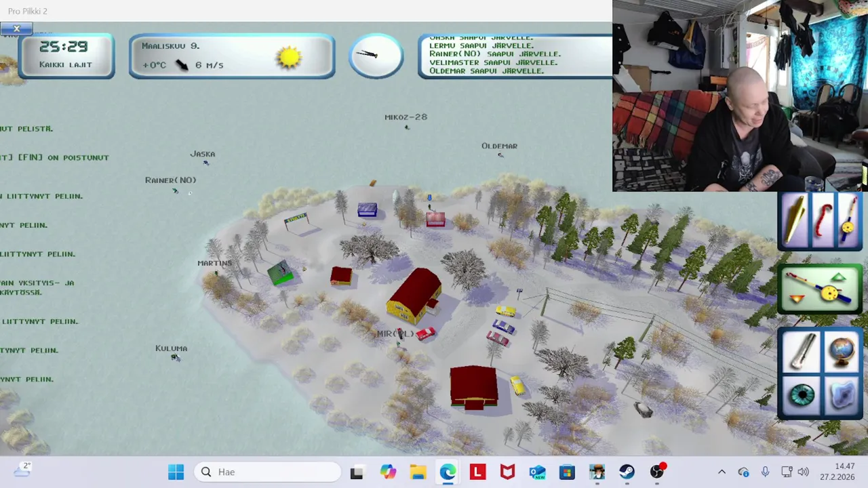Switch to previous rod with red down arrow

pyautogui.click(x=797, y=299)
